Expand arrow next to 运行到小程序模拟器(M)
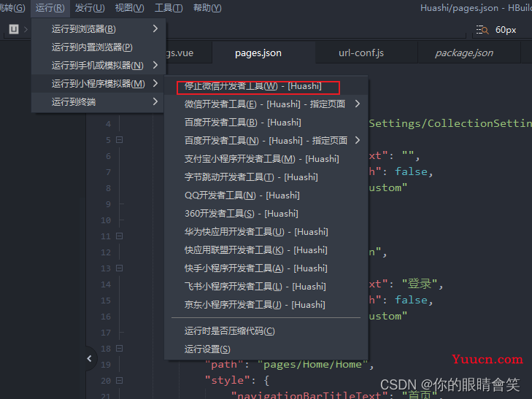Screen dimensions: 532x399 [x=155, y=83]
